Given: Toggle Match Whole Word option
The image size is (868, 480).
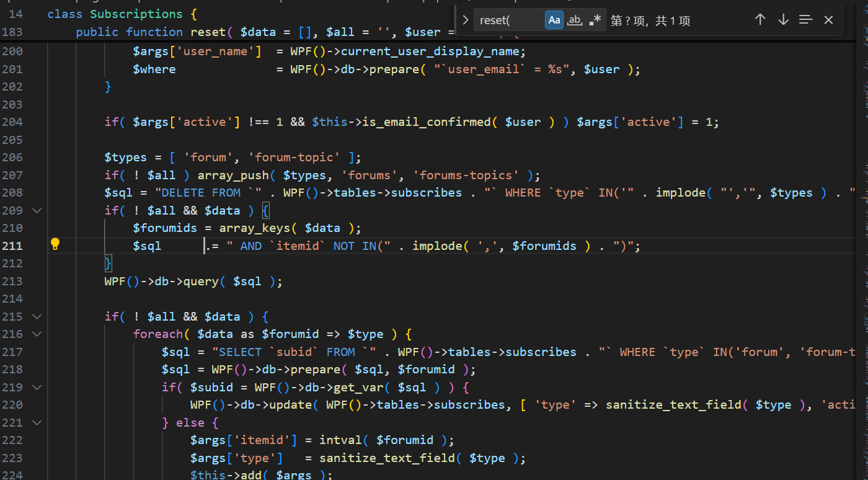Looking at the screenshot, I should click(x=575, y=20).
